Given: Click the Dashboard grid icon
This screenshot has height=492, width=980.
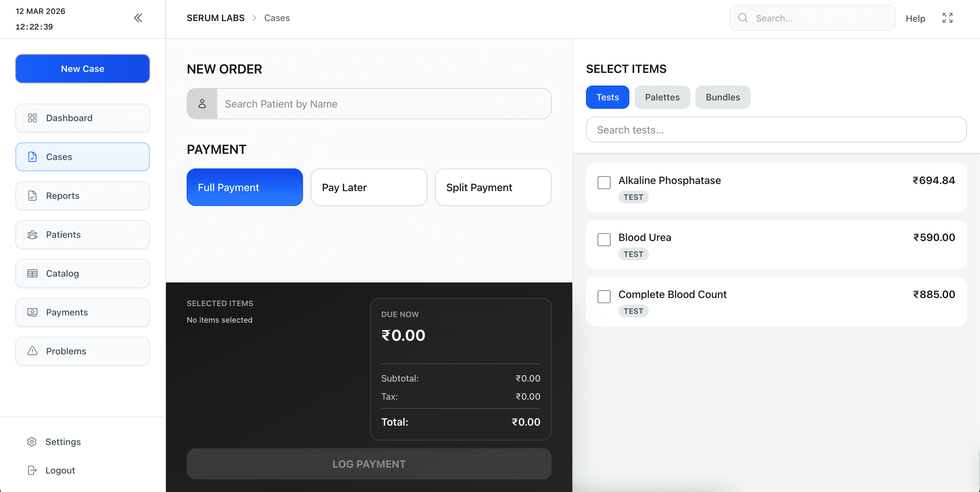Looking at the screenshot, I should (32, 118).
